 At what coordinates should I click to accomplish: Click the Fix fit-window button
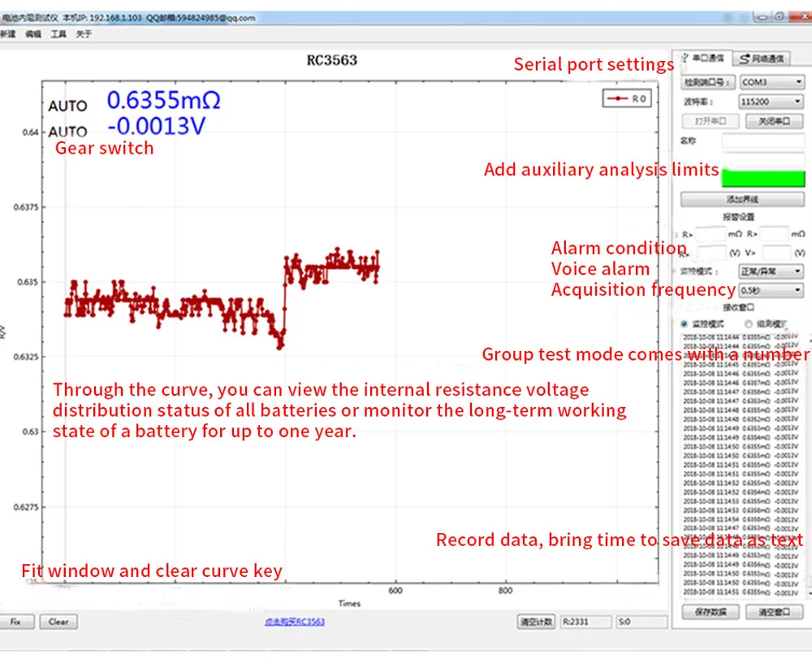[x=16, y=622]
